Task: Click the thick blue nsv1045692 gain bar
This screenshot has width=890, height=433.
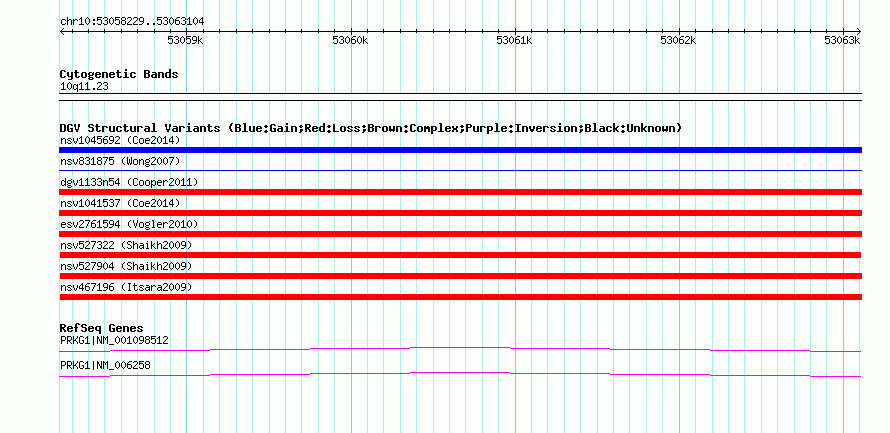Action: pyautogui.click(x=460, y=150)
